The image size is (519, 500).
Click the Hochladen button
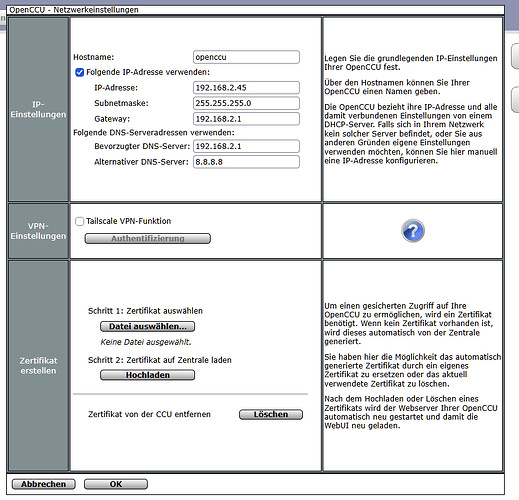(x=148, y=375)
